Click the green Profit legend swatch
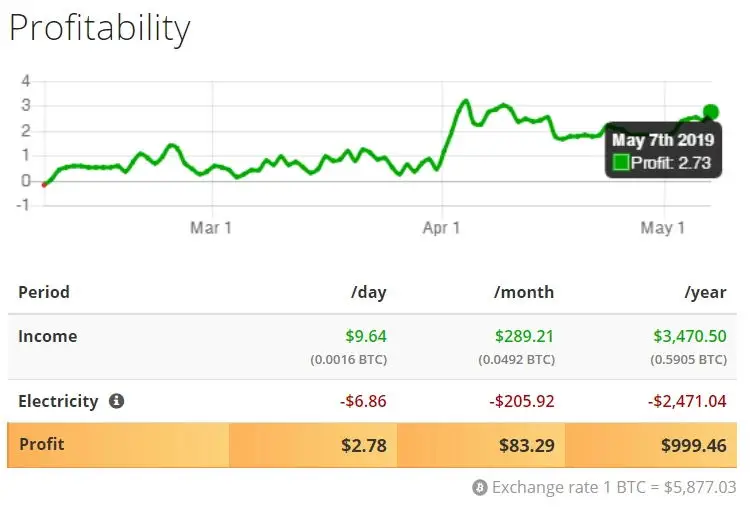The width and height of the screenshot is (750, 507). click(621, 162)
